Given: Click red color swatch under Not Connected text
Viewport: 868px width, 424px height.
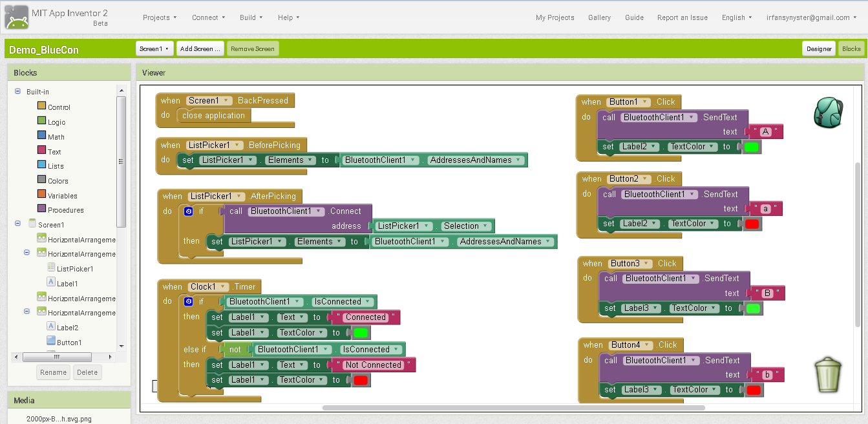Looking at the screenshot, I should [361, 380].
